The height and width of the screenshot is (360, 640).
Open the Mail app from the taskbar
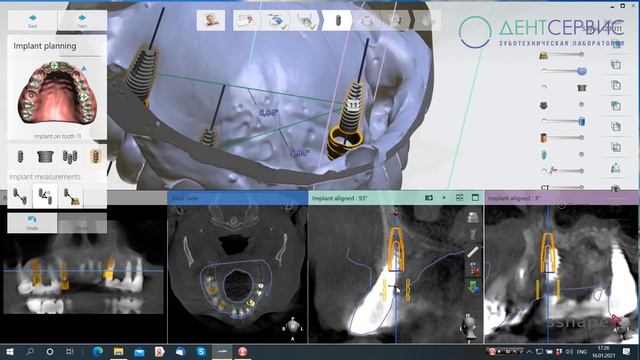click(139, 351)
